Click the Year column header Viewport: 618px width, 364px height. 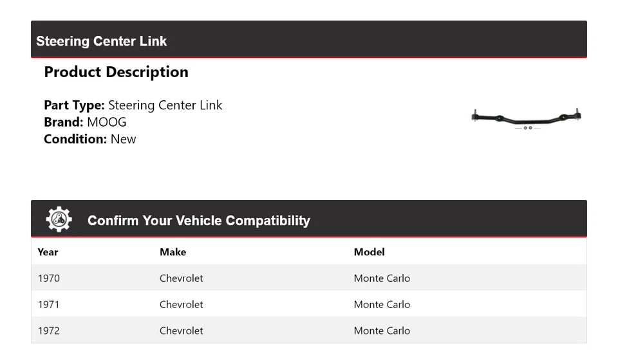(48, 252)
